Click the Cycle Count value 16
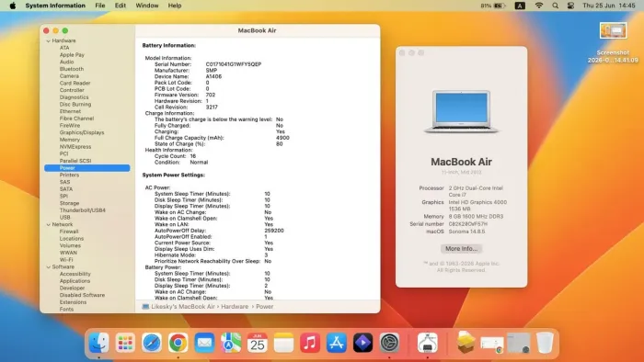Image resolution: width=644 pixels, height=362 pixels. [192, 156]
